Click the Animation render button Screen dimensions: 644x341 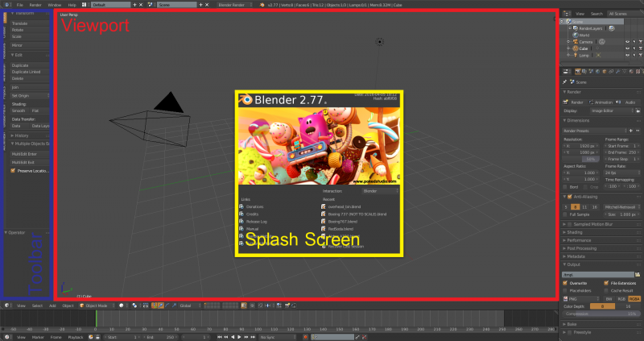coord(600,102)
